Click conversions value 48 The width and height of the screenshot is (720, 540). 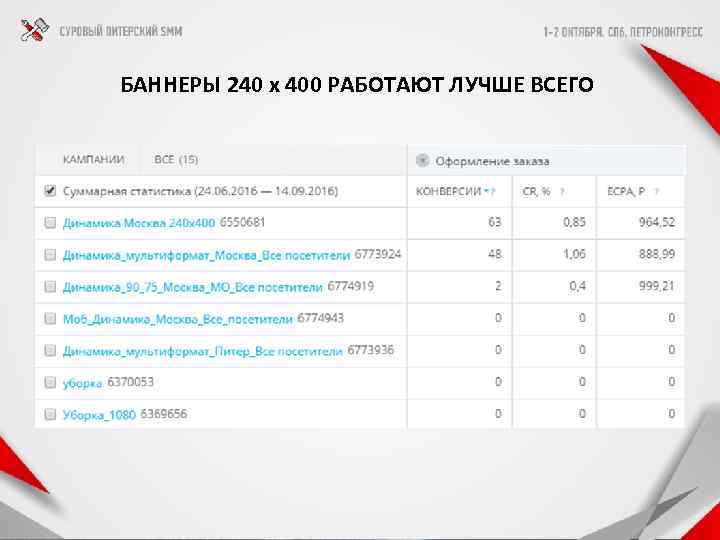click(x=495, y=254)
